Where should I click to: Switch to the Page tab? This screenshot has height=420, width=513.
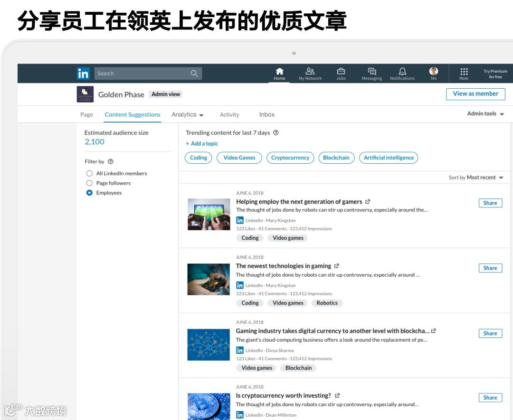click(87, 114)
